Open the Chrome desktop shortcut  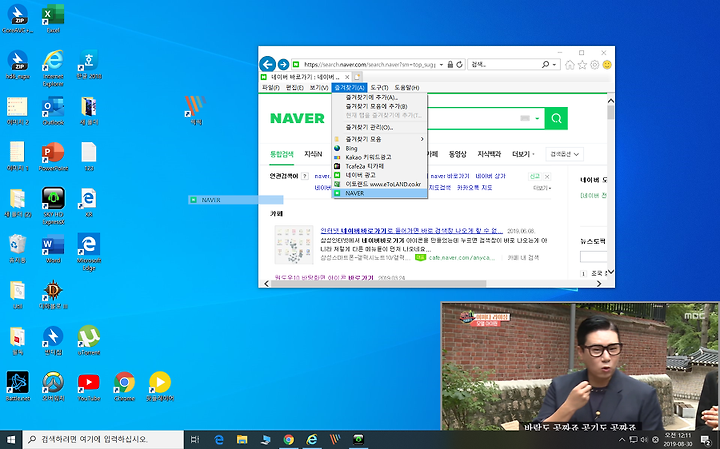pos(124,386)
